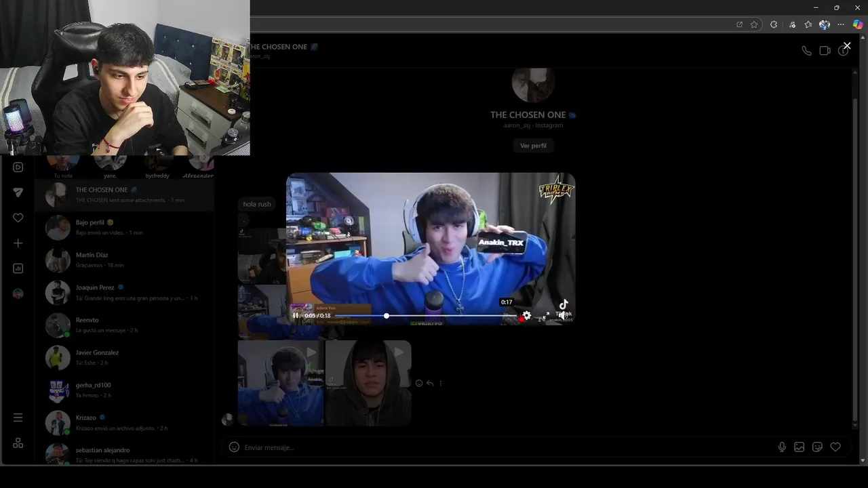868x488 pixels.
Task: Open the hamburger More menu in sidebar
Action: pyautogui.click(x=18, y=418)
